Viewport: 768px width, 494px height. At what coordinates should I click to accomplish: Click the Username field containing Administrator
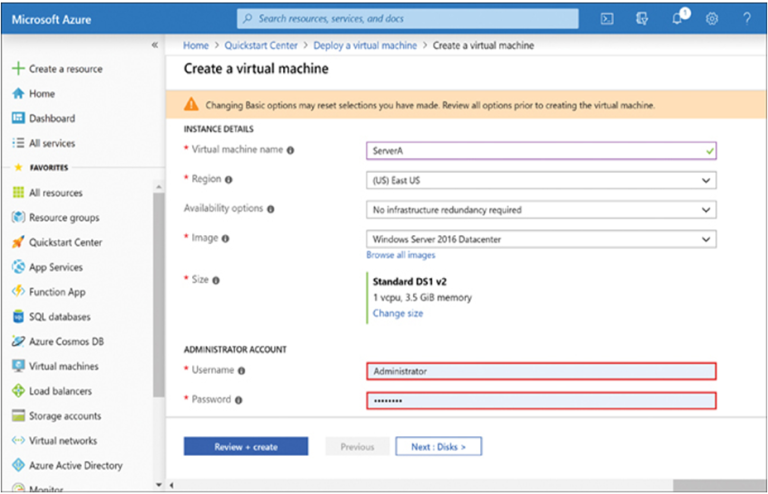pos(541,371)
